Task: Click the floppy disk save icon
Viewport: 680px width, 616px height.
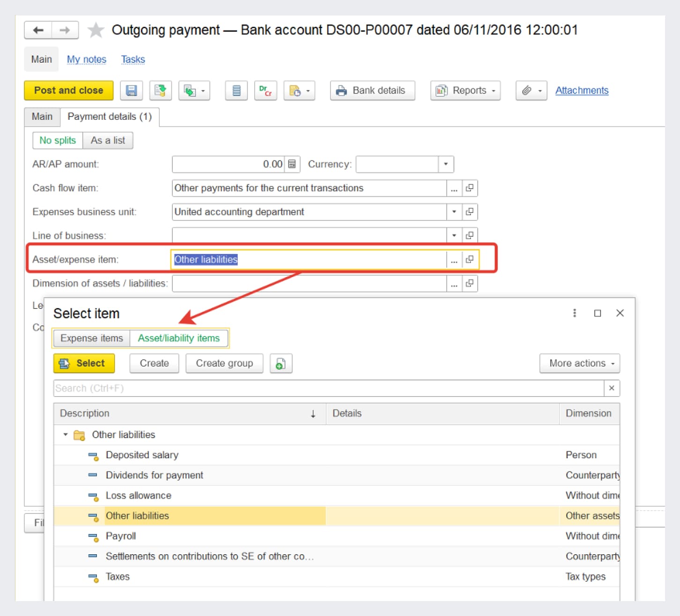Action: (x=131, y=91)
